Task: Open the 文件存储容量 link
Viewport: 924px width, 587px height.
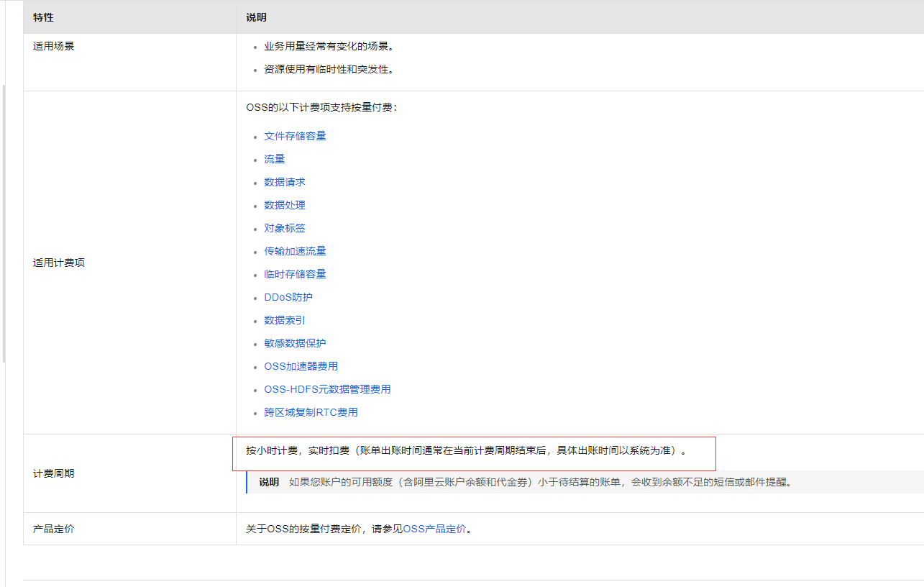Action: (295, 136)
